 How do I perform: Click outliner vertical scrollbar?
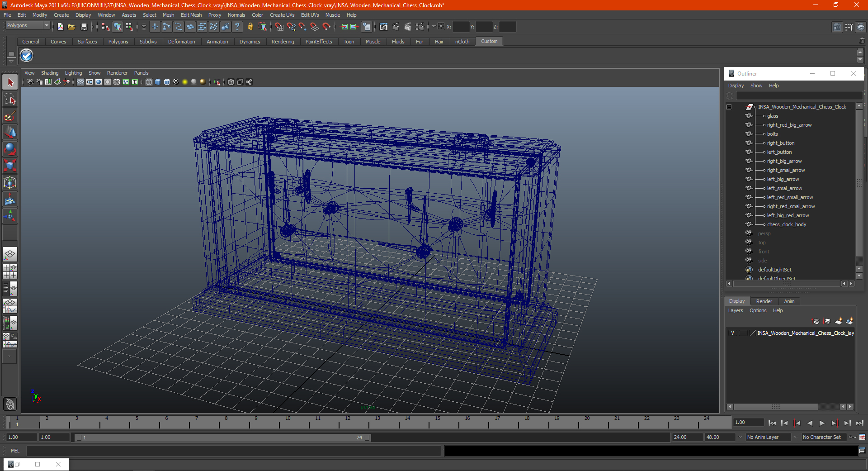click(x=859, y=183)
